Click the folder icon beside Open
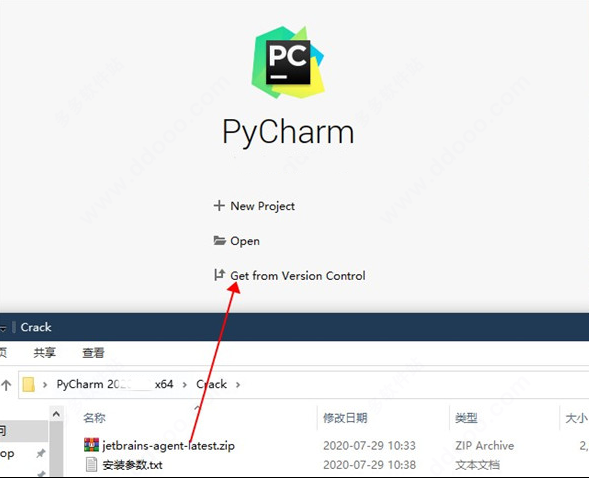 click(219, 240)
